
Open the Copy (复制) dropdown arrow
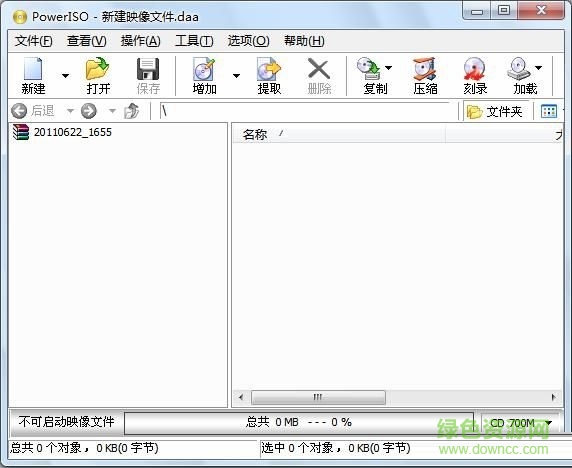point(389,67)
